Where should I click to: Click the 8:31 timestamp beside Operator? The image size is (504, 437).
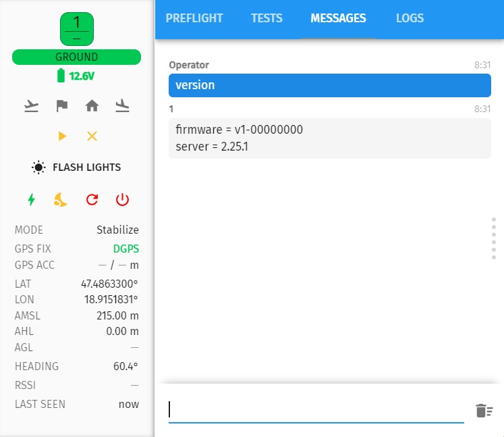coord(482,65)
